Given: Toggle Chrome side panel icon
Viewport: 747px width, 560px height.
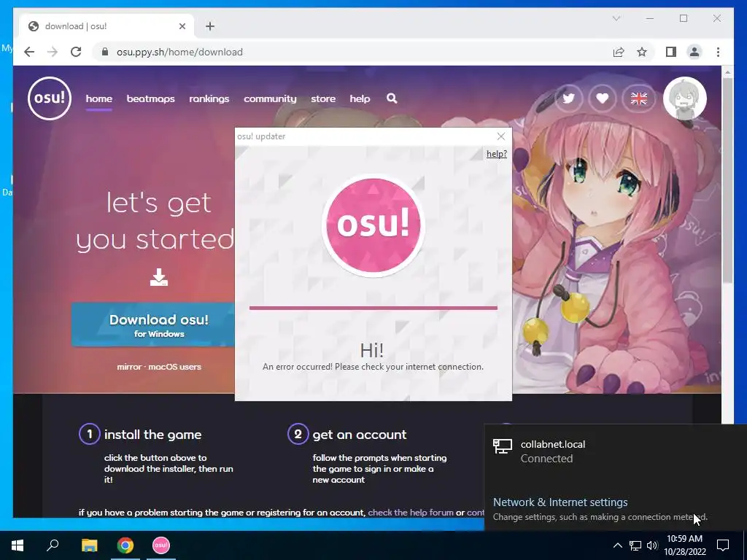Looking at the screenshot, I should coord(671,52).
